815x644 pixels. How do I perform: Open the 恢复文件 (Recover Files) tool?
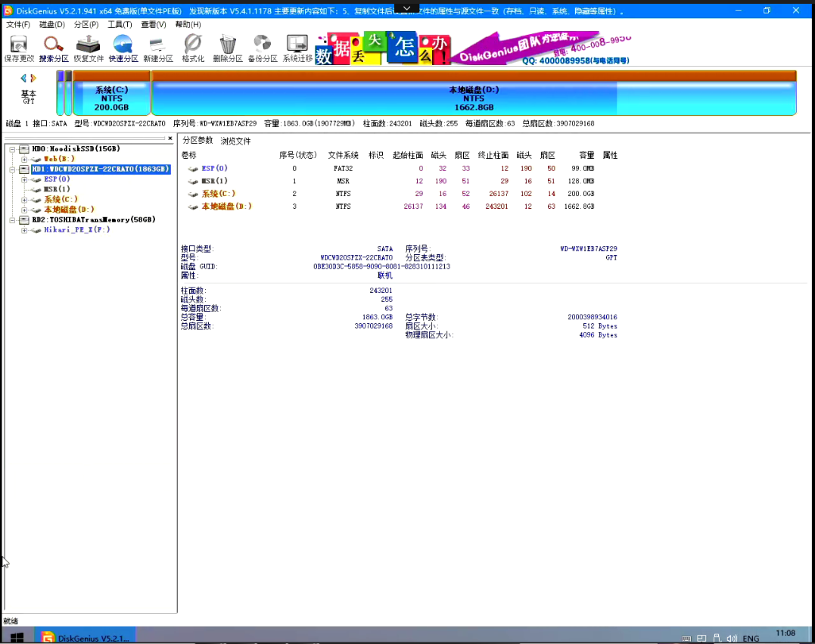[x=88, y=47]
